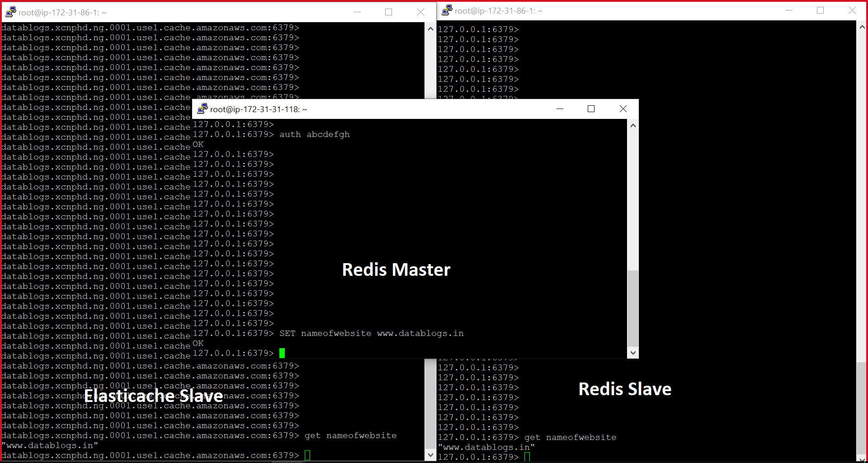This screenshot has width=868, height=463.
Task: Click the "www.datablogs.in" output in the right-hand terminal
Action: pos(486,447)
